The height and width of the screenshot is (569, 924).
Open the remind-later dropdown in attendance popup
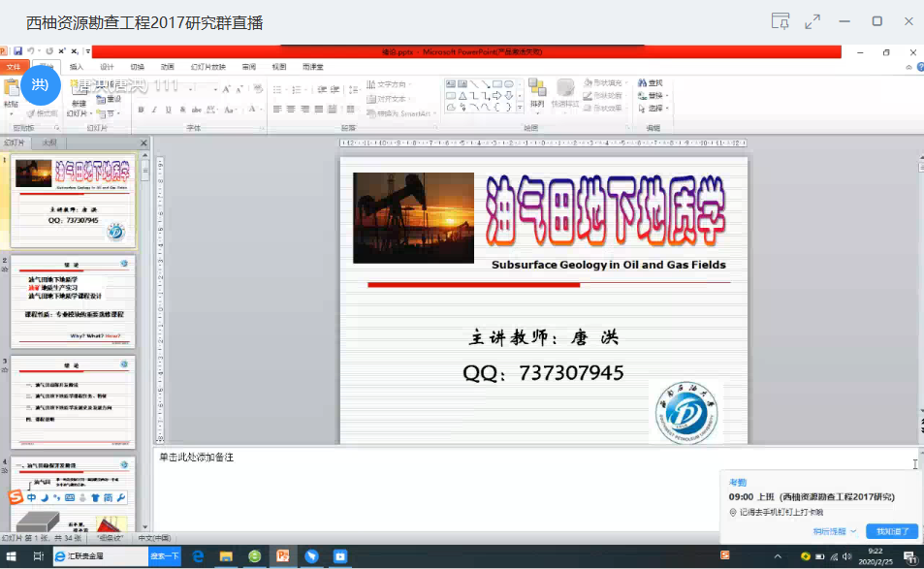tap(834, 531)
